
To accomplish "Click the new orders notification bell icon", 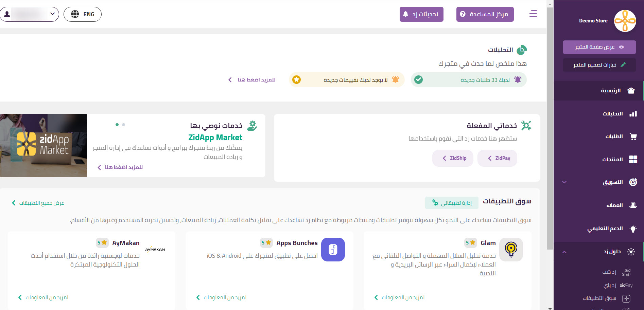I will coord(518,80).
